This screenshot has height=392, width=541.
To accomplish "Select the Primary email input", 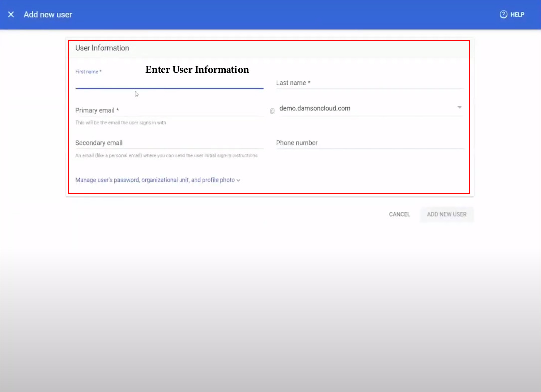I will tap(169, 110).
